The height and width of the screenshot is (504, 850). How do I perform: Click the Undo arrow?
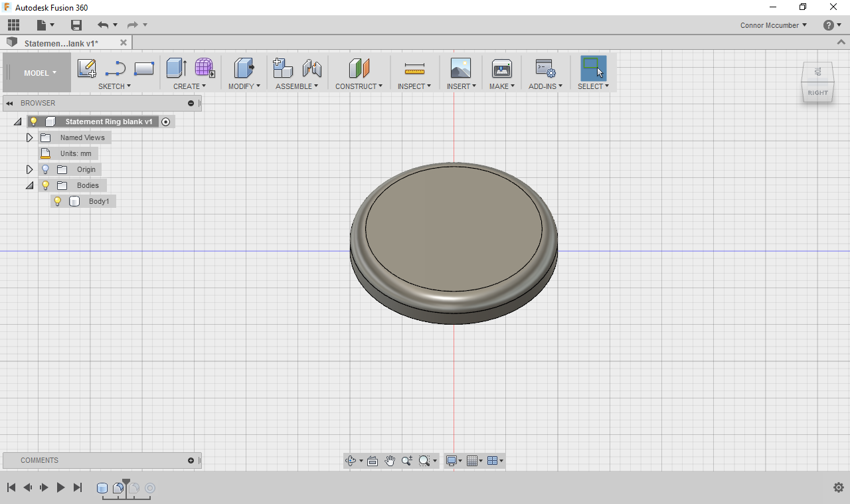pyautogui.click(x=103, y=25)
